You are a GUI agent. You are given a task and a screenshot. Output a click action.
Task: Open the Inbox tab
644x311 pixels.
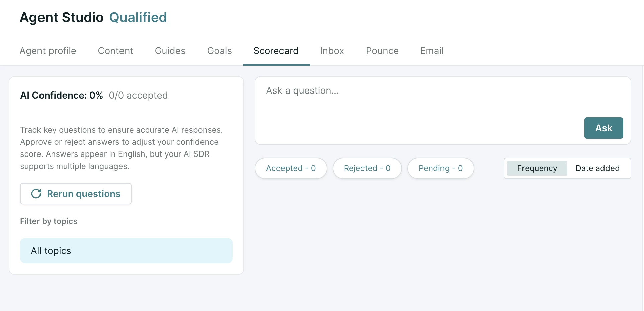[332, 51]
